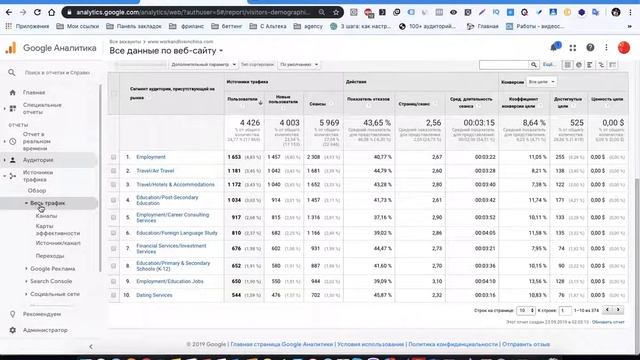Tick checkbox for Travel/Hotels & Accommodations row
The height and width of the screenshot is (360, 640).
[113, 184]
